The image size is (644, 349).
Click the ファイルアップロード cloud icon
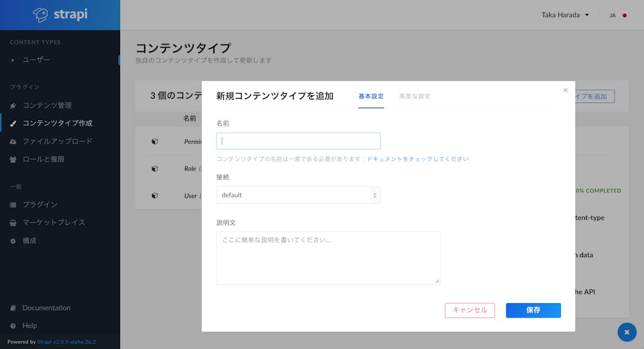[x=13, y=141]
